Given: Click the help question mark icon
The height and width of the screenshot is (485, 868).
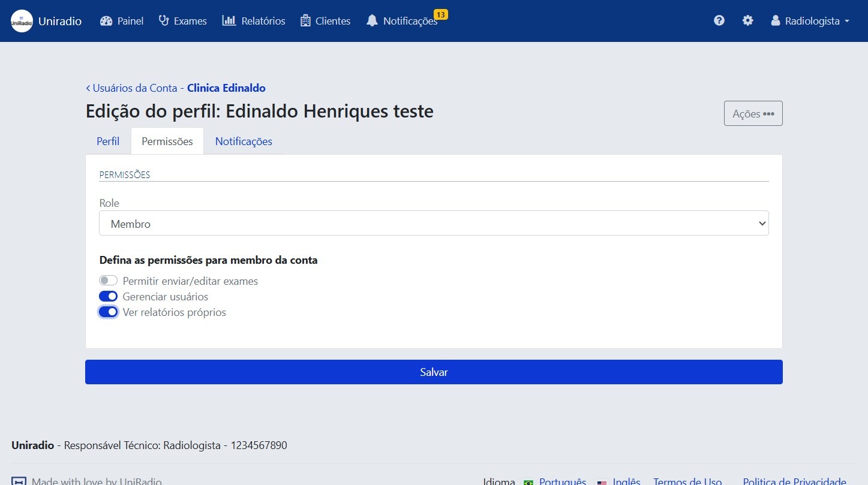Looking at the screenshot, I should [x=719, y=20].
